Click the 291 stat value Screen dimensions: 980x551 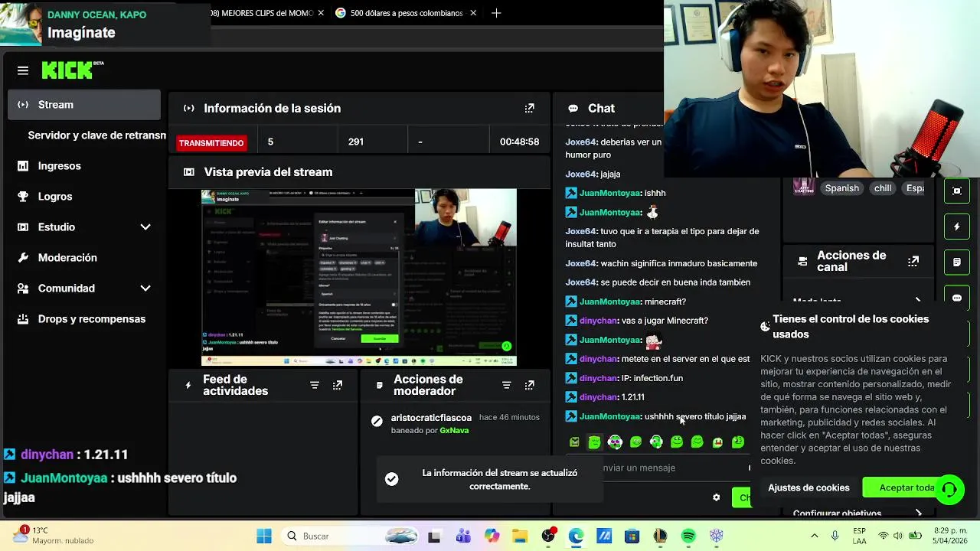coord(355,142)
